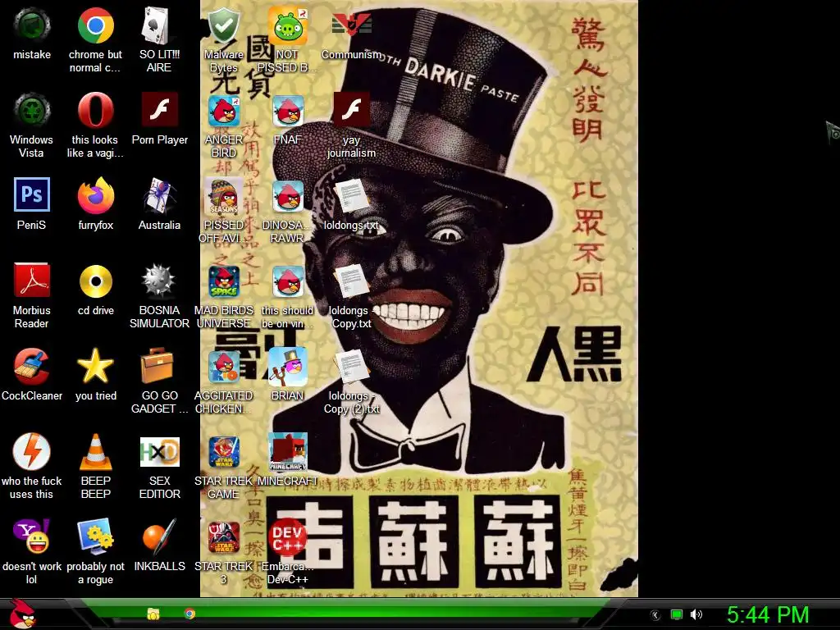Launch the 'this should be on vin...' icon
840x630 pixels.
(288, 282)
